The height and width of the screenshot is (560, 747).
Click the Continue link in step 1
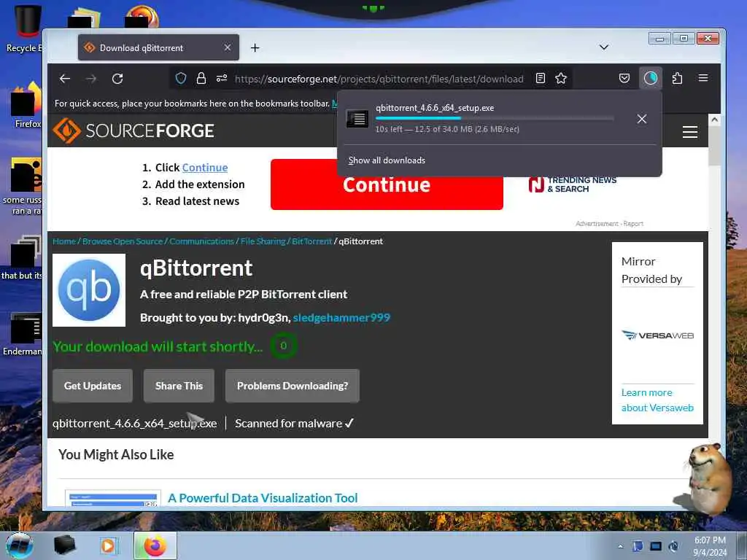pos(205,168)
